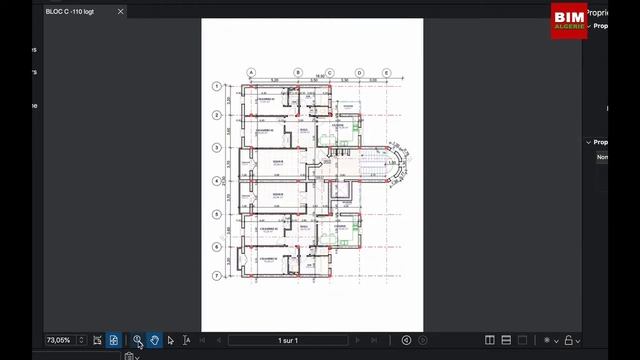Viewport: 640px width, 360px height.
Task: Click grid bubble 4 on the plan
Action: pyautogui.click(x=217, y=181)
